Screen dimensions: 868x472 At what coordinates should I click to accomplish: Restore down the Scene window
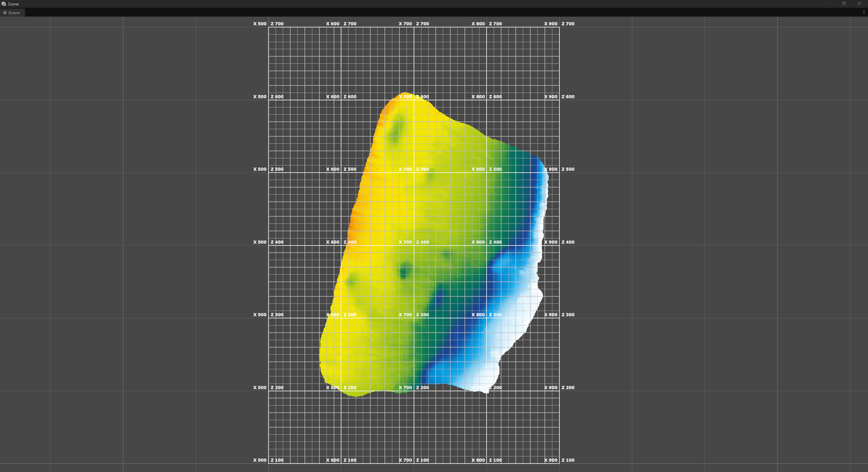click(x=844, y=3)
